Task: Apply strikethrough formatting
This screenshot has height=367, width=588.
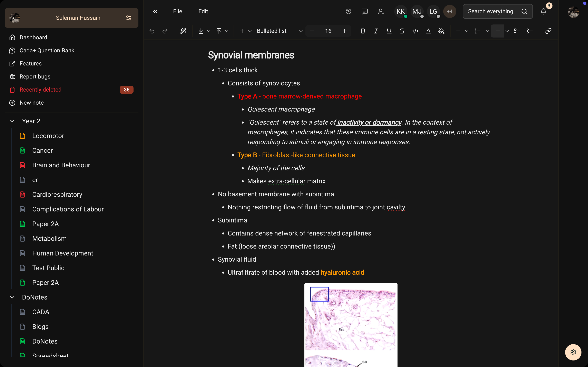Action: [x=402, y=31]
